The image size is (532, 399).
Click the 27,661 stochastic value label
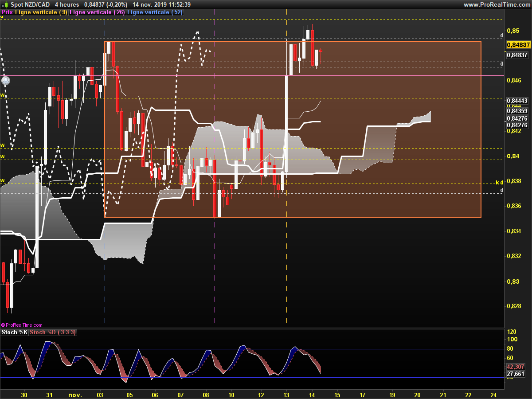click(x=516, y=374)
